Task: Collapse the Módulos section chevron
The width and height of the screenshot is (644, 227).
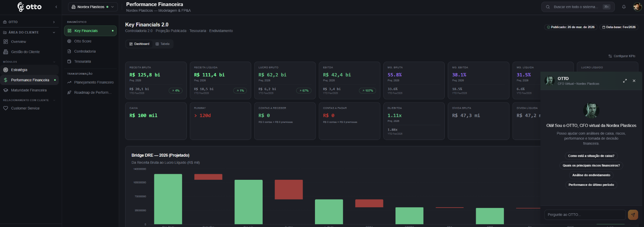Action: tap(54, 62)
